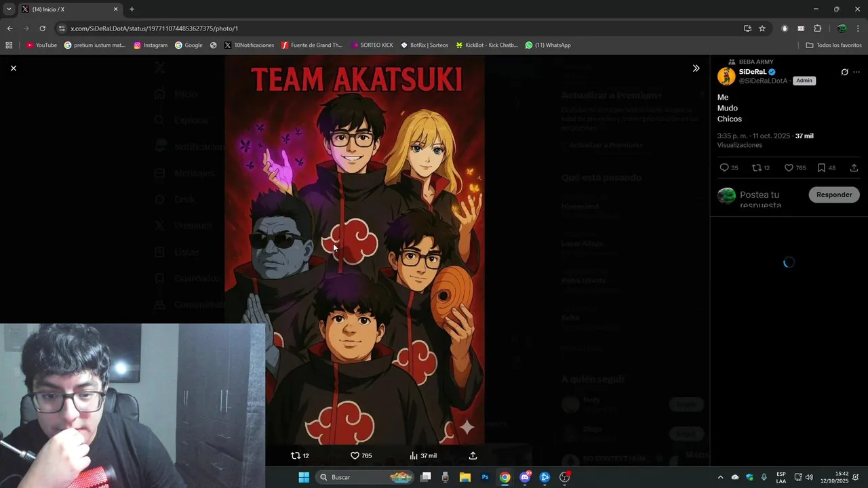This screenshot has width=868, height=488.
Task: Collapse the post side panel with double chevron
Action: coord(696,68)
